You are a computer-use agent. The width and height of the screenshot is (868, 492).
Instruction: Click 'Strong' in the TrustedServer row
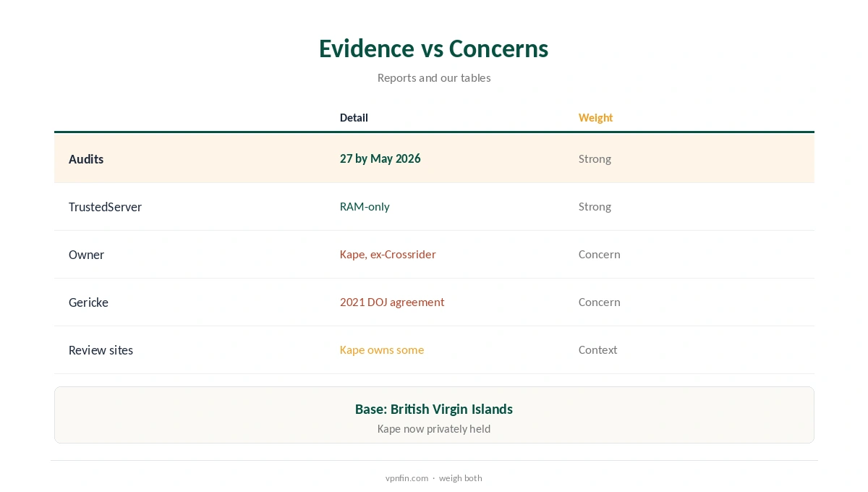pos(595,206)
